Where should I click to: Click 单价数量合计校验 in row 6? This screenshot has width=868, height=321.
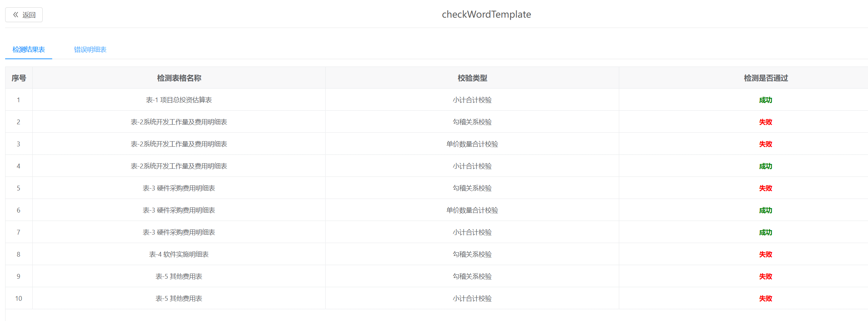point(472,210)
